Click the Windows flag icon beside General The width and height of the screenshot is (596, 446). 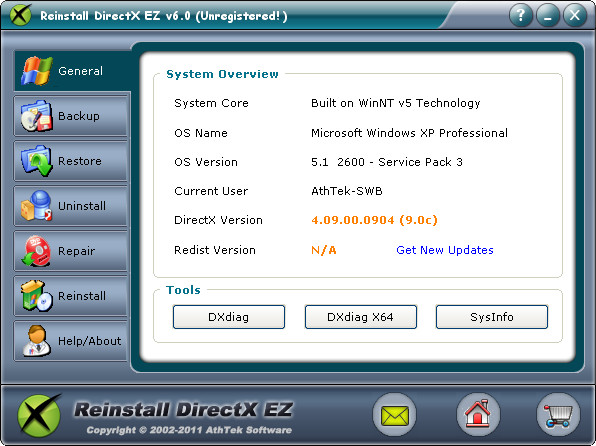[36, 71]
